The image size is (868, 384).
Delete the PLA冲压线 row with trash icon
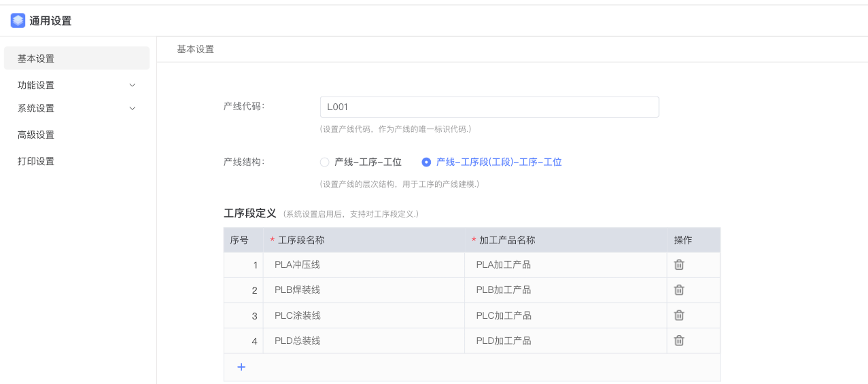click(678, 265)
